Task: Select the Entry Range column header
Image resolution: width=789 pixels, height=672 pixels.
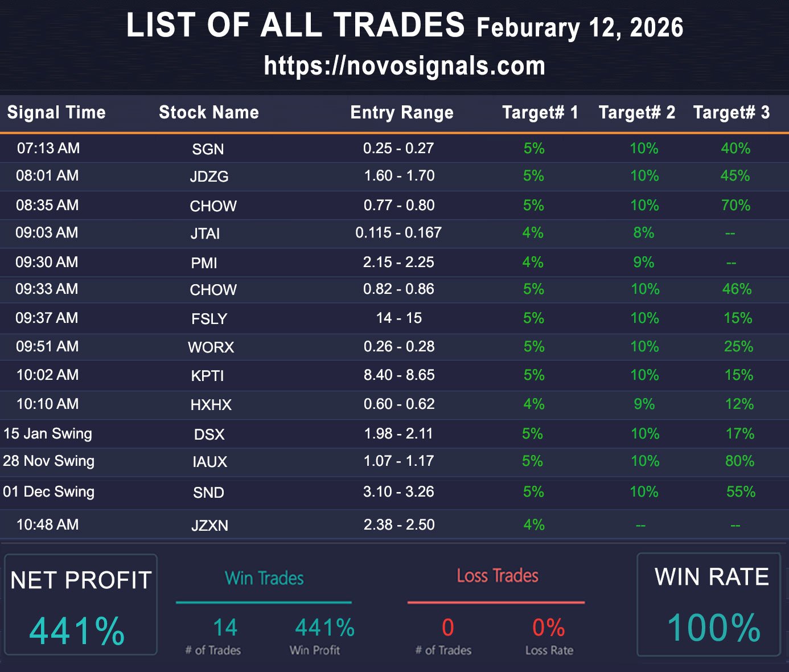Action: [402, 113]
